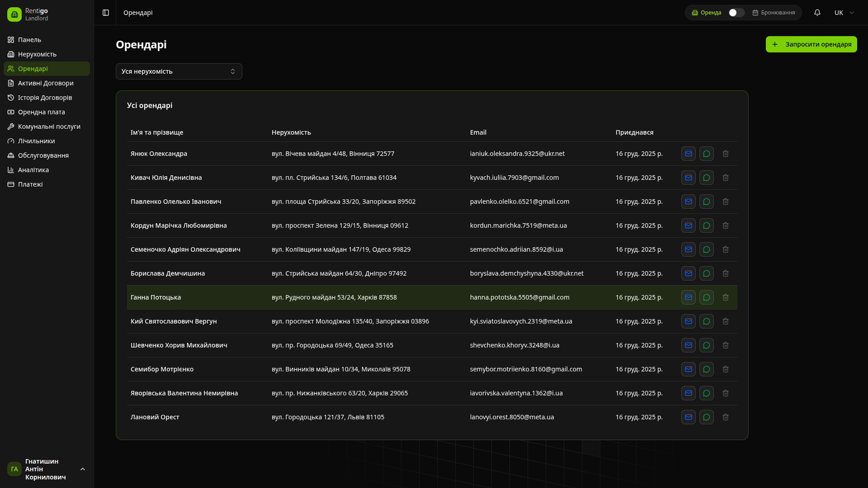Open Лічильники in the sidebar

36,141
